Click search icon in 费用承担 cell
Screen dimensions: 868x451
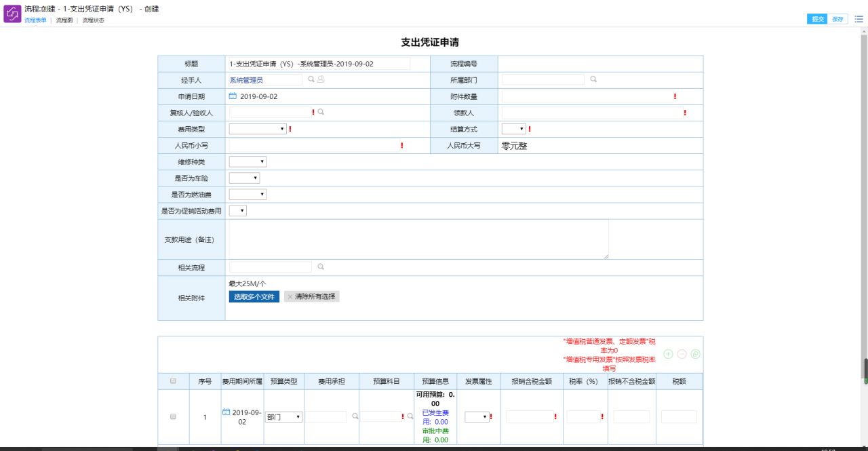pyautogui.click(x=355, y=417)
